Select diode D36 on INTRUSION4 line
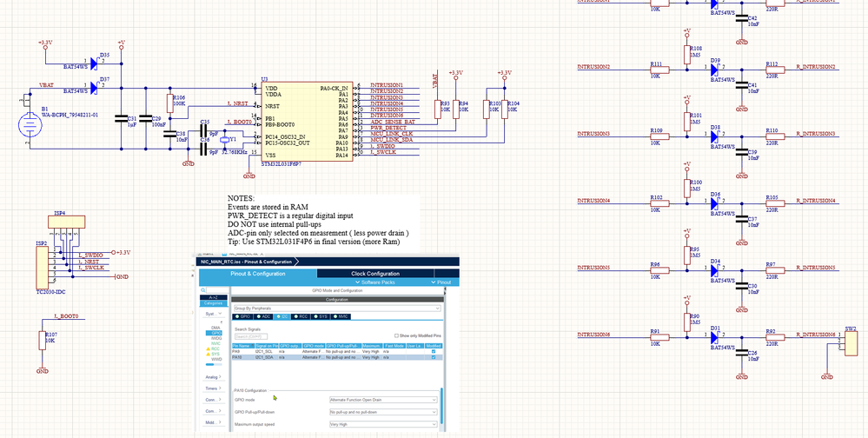 [715, 203]
